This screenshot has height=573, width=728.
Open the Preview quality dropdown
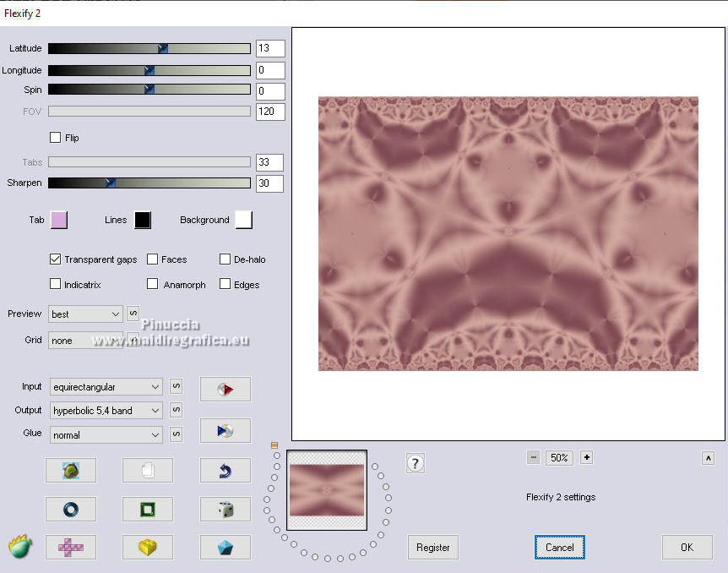pyautogui.click(x=86, y=314)
